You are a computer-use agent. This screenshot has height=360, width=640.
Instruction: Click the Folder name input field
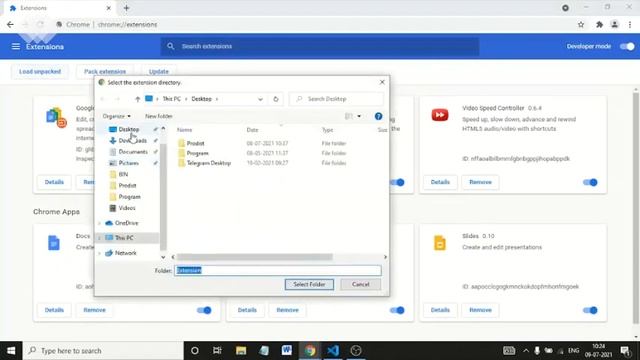[x=278, y=270]
